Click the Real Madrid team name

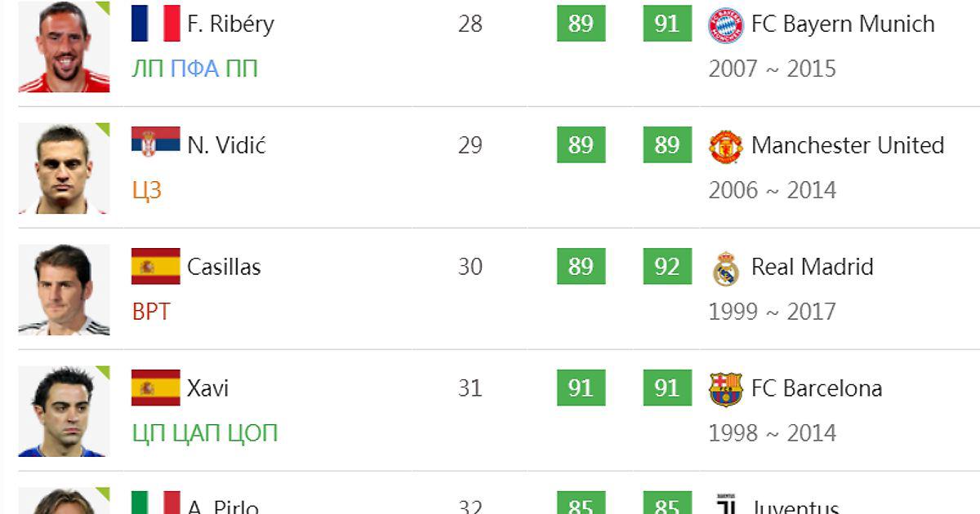click(812, 267)
